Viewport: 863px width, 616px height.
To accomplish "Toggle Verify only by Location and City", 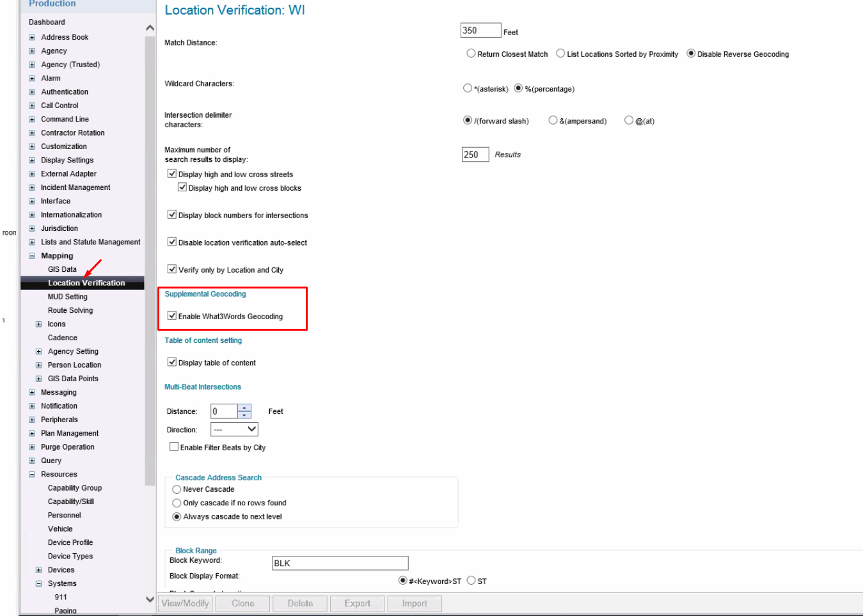I will (x=172, y=269).
